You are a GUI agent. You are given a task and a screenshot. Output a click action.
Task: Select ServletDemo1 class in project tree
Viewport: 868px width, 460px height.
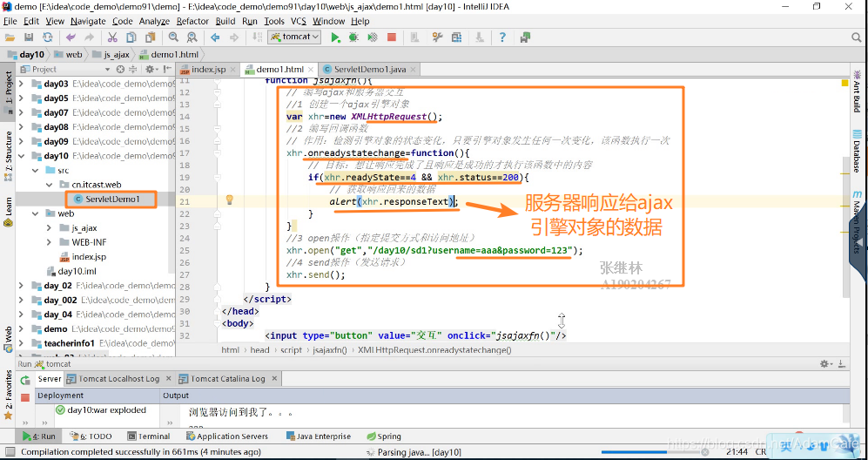(111, 199)
